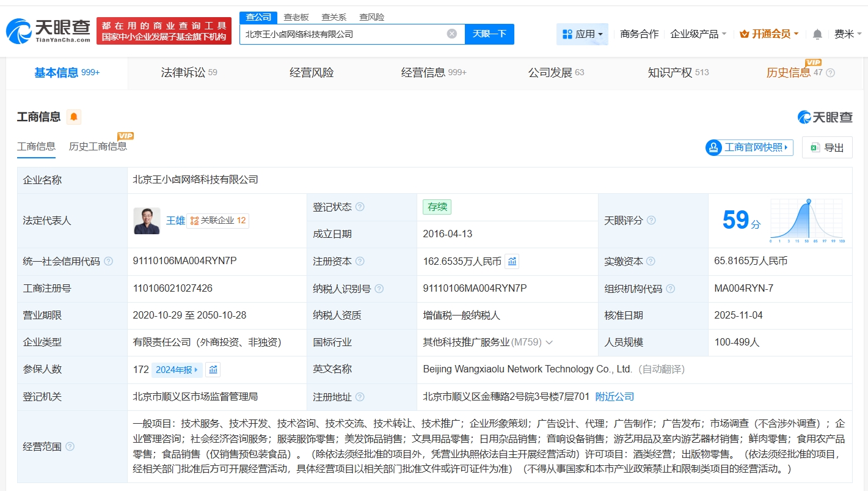Viewport: 868px width, 491px height.
Task: Click the orange alert bell beside 工商信息
Action: tap(74, 117)
